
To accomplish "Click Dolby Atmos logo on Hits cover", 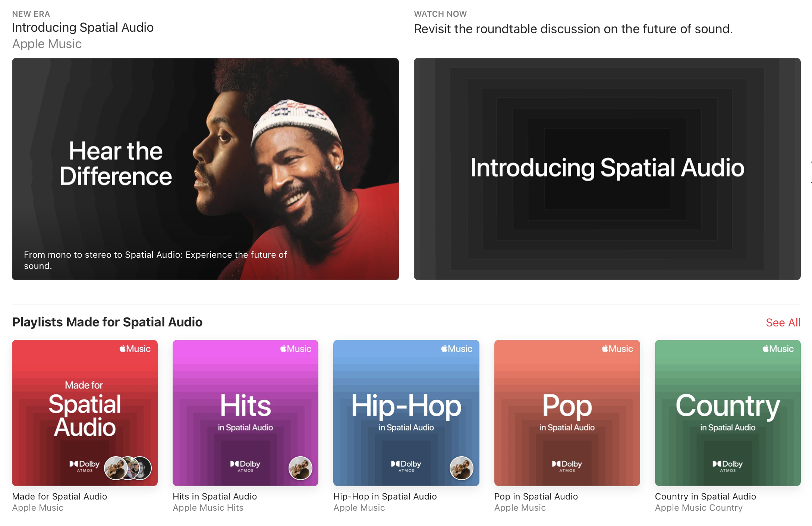I will click(245, 466).
